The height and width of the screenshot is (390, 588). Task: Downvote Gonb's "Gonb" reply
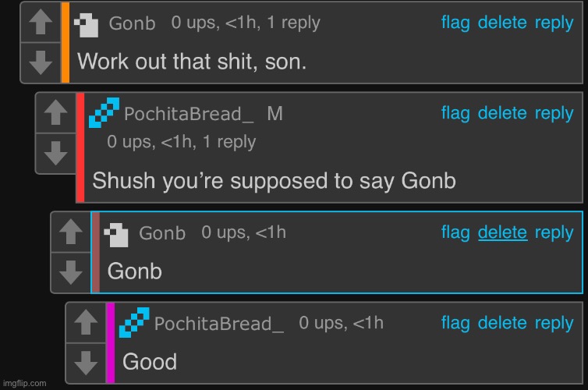click(x=70, y=273)
